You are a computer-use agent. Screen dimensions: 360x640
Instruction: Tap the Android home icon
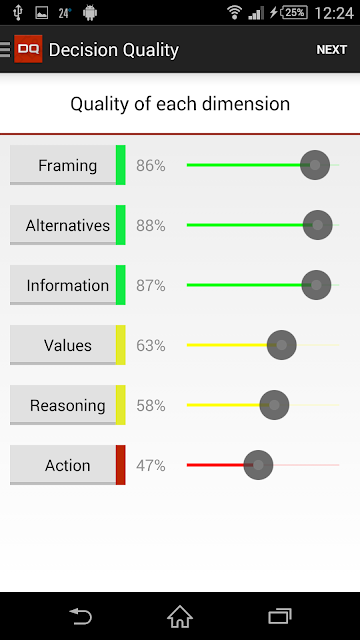click(180, 616)
